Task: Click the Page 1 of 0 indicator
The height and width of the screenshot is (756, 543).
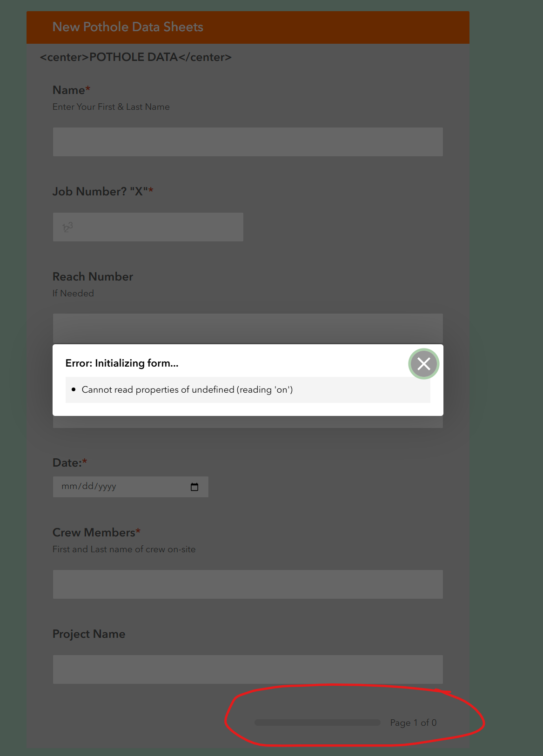Action: click(413, 723)
